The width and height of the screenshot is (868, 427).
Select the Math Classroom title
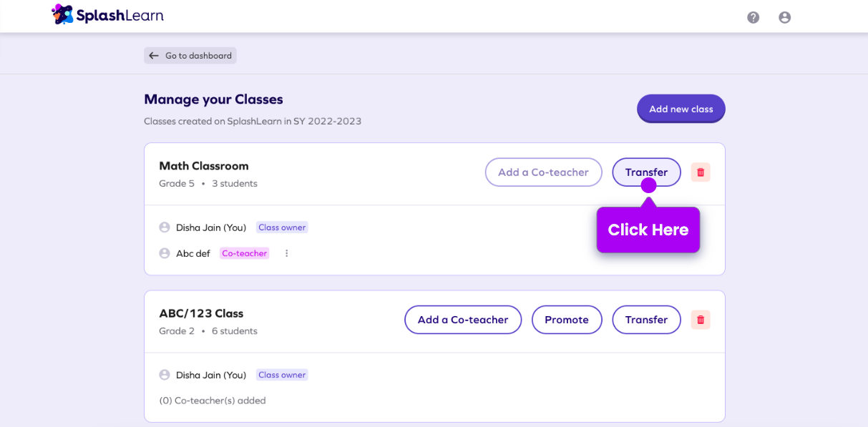pos(204,166)
